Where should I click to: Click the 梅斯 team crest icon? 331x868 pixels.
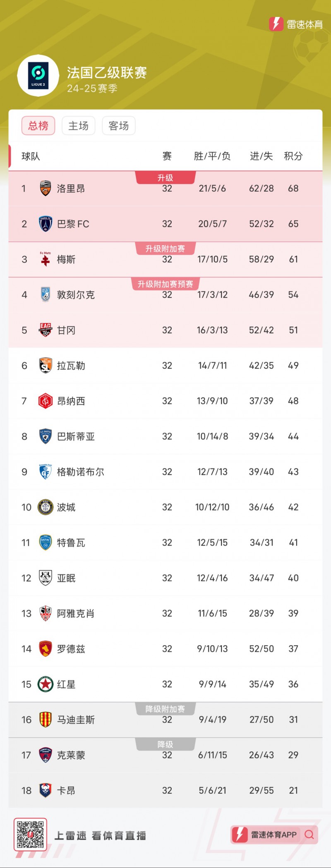46,259
